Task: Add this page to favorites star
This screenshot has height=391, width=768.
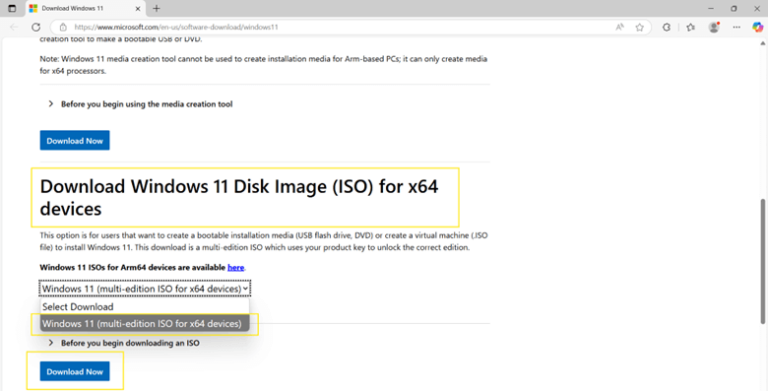Action: click(x=640, y=27)
